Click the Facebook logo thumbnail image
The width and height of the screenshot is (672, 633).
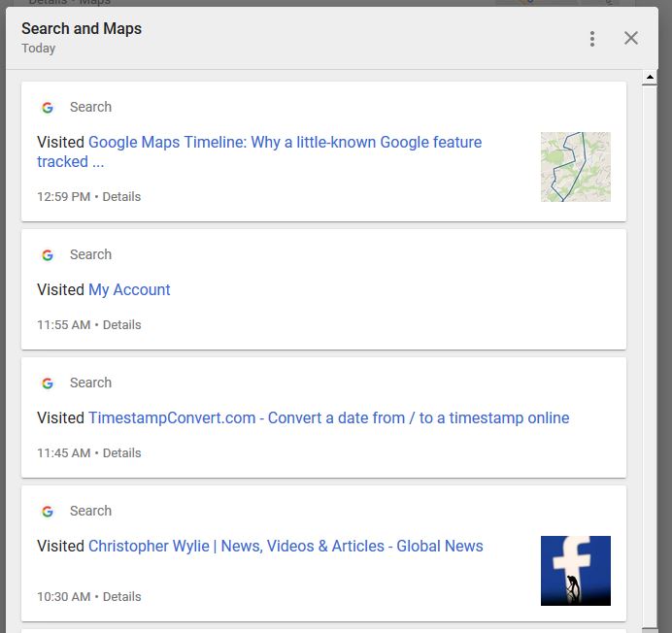point(576,571)
